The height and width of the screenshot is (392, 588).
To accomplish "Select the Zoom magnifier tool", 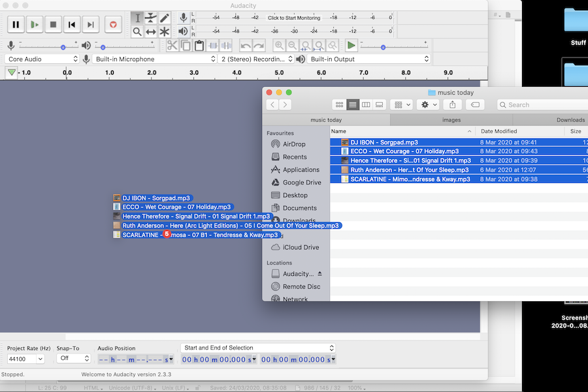I will [x=137, y=32].
